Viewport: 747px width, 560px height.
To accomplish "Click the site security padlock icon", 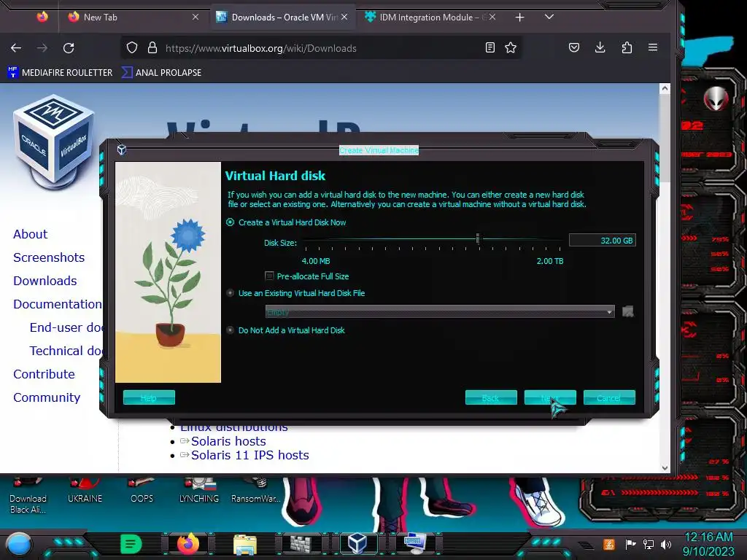I will pyautogui.click(x=152, y=47).
